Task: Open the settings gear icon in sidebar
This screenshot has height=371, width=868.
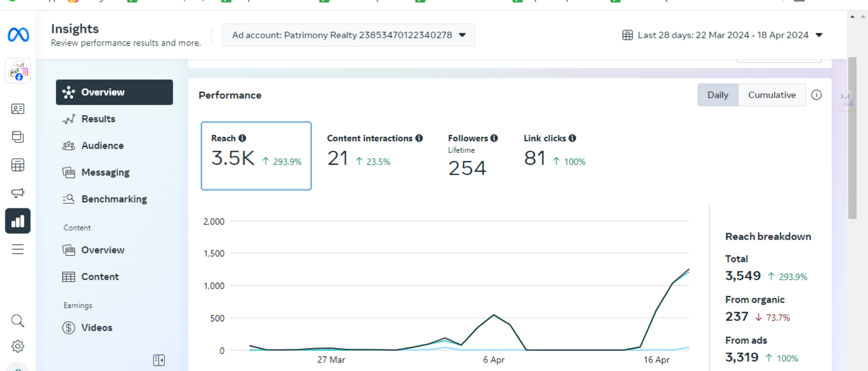Action: [x=18, y=346]
